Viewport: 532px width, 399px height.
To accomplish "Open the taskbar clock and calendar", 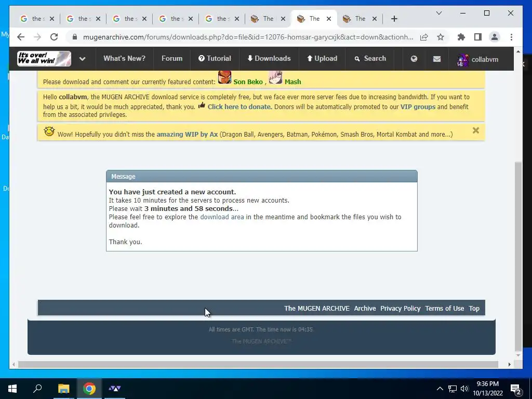I will (487, 389).
